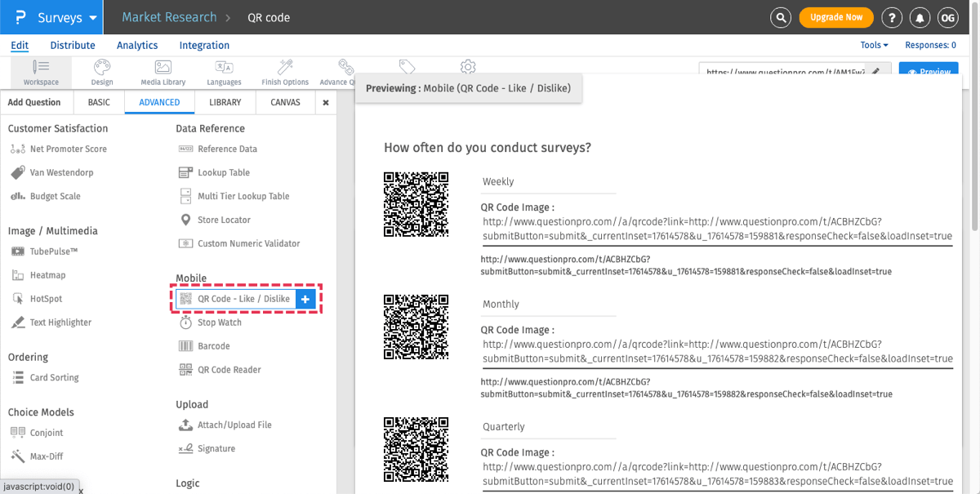The image size is (980, 494).
Task: Click the search icon in header
Action: click(781, 17)
